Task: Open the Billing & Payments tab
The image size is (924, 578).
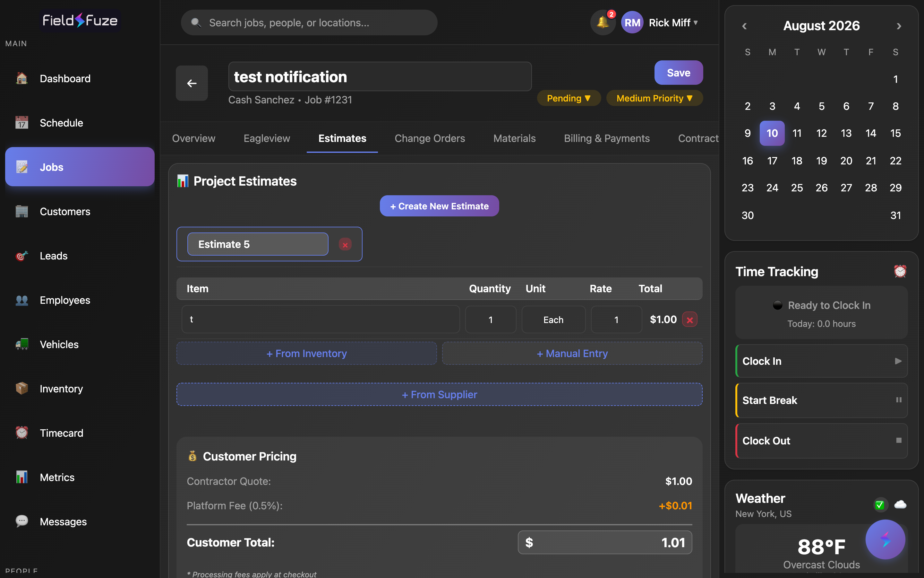Action: tap(607, 138)
